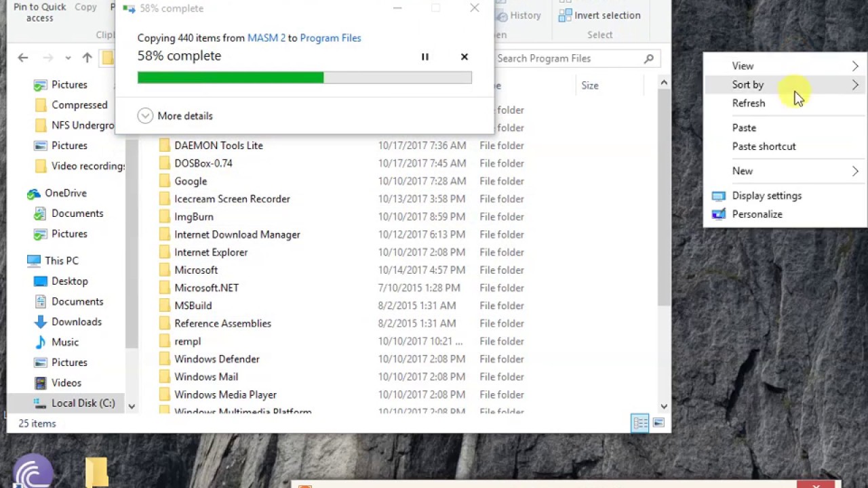Image resolution: width=868 pixels, height=488 pixels.
Task: Switch to large icons view
Action: tap(658, 424)
